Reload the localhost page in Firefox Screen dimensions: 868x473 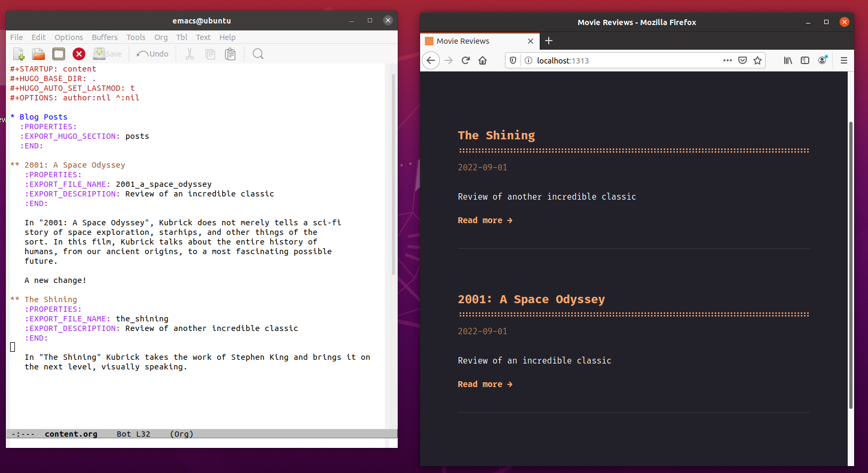(465, 60)
